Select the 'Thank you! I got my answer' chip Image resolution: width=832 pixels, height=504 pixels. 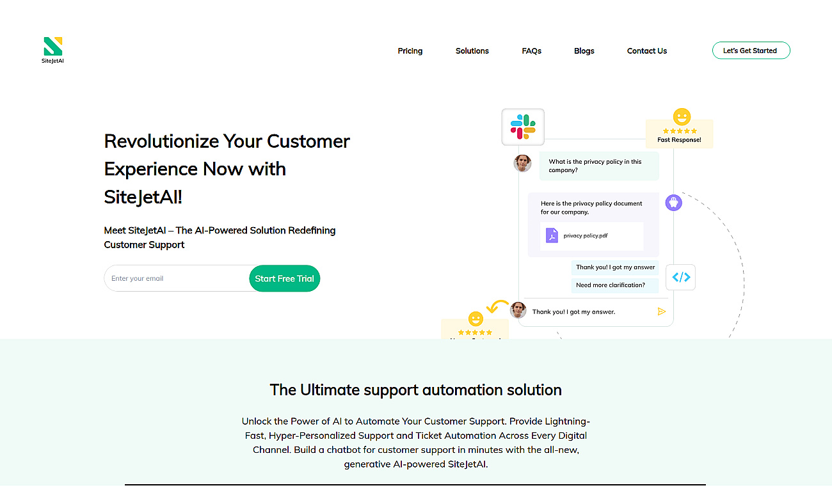click(614, 267)
